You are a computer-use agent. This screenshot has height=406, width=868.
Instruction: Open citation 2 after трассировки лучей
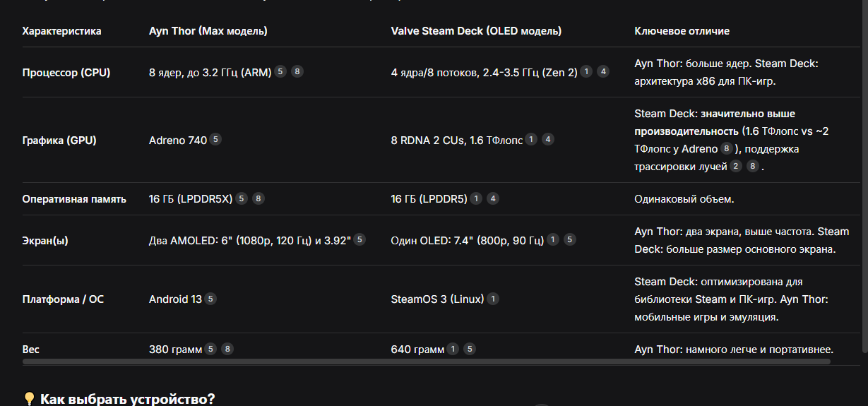(x=736, y=167)
